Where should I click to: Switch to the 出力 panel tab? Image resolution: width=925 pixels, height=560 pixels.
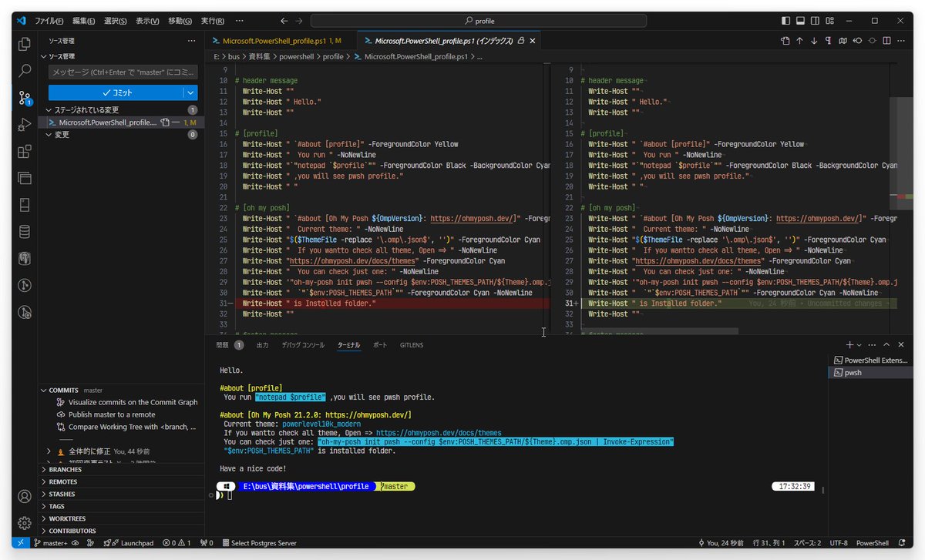pyautogui.click(x=262, y=345)
